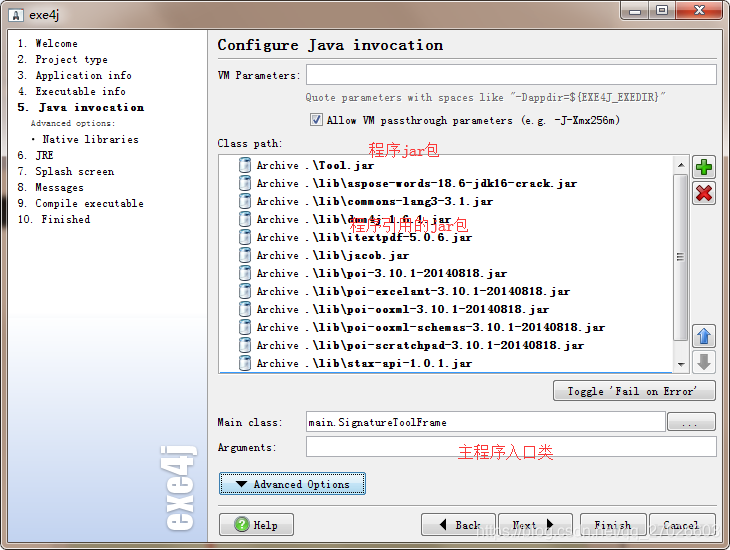This screenshot has width=730, height=550.
Task: Click archive icon beside jacob.jar
Action: click(x=245, y=255)
